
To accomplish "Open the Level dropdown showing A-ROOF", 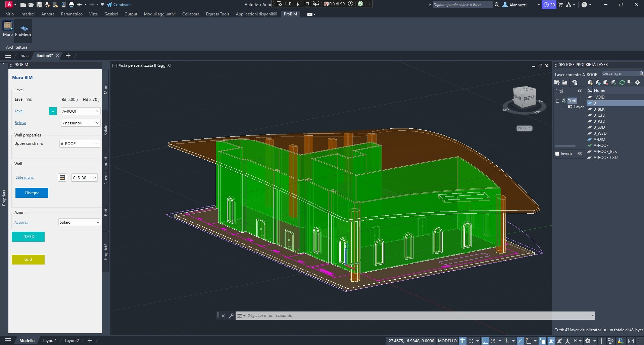I will pyautogui.click(x=81, y=111).
